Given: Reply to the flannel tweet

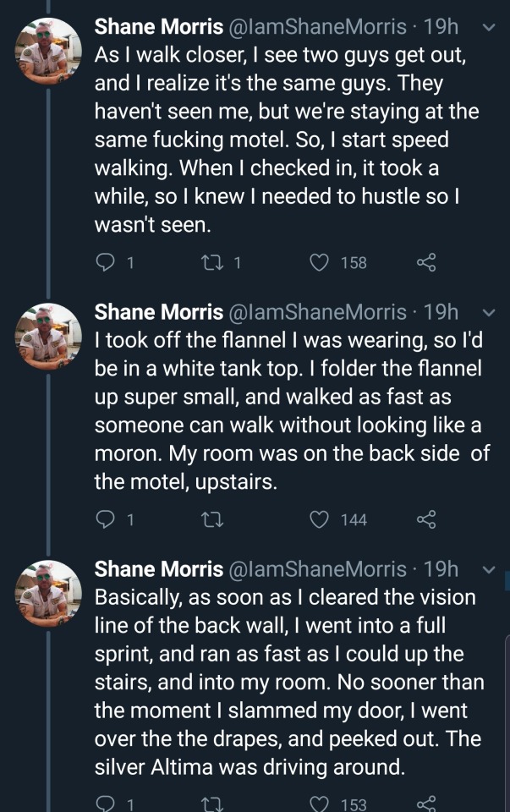Looking at the screenshot, I should click(105, 520).
